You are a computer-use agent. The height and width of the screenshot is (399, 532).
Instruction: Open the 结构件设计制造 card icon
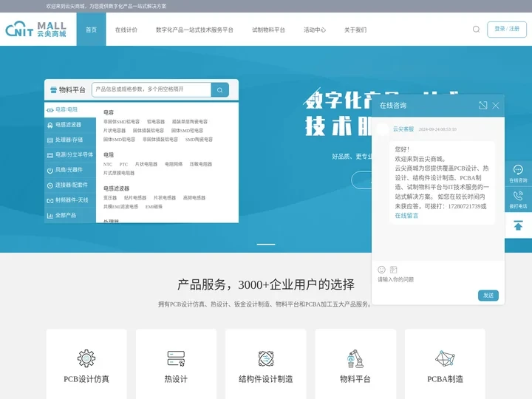point(266,358)
